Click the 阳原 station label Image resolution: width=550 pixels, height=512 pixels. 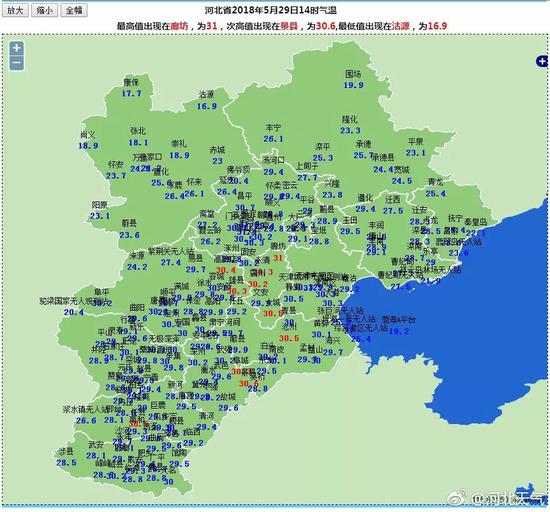pos(99,205)
